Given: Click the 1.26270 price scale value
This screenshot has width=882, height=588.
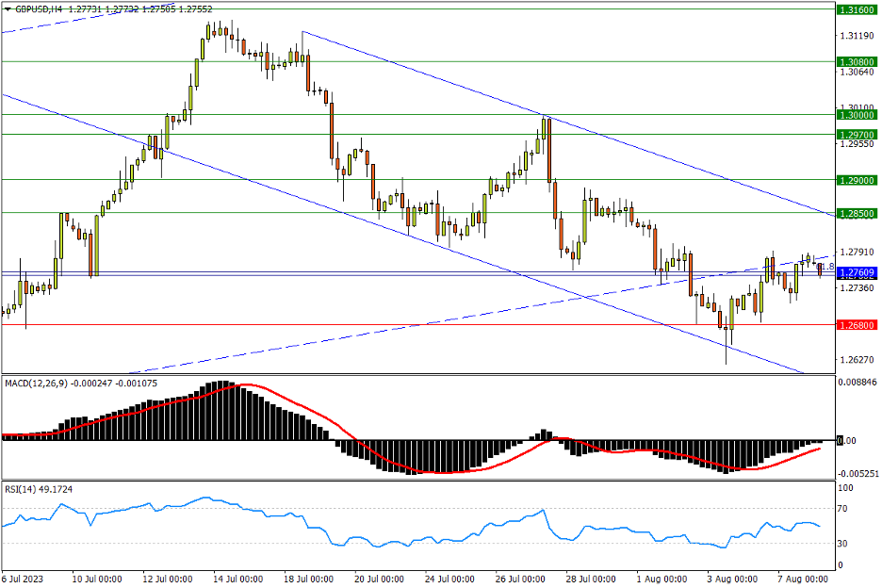Looking at the screenshot, I should coord(857,359).
